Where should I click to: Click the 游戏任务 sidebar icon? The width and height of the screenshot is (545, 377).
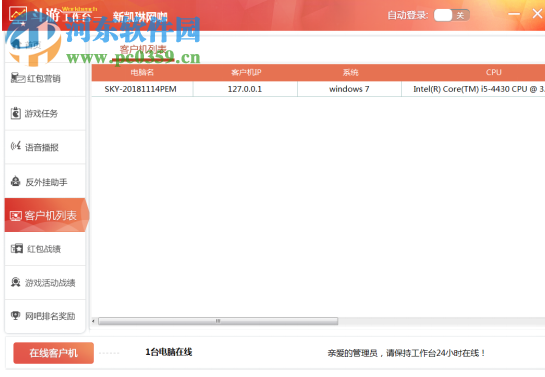16,113
